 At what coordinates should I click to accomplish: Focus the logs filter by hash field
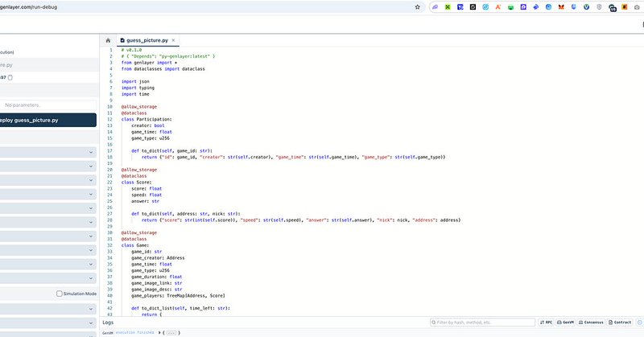(x=482, y=323)
